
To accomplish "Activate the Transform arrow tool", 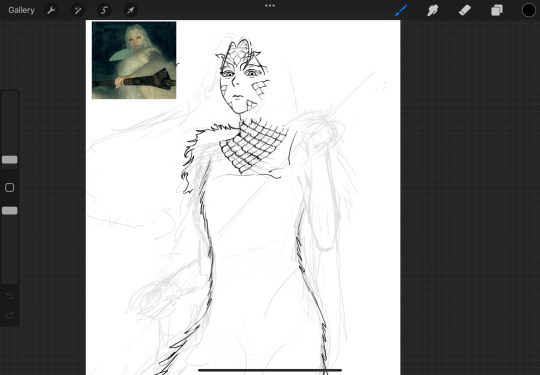I will click(131, 10).
